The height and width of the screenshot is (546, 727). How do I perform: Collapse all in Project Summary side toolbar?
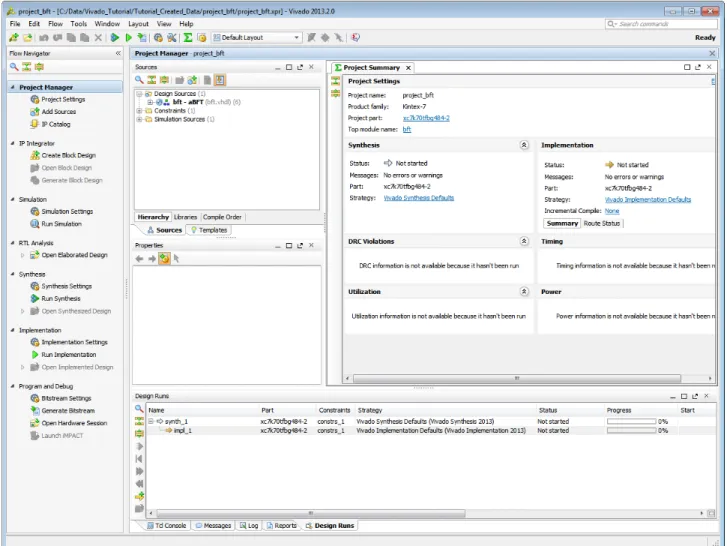(336, 81)
